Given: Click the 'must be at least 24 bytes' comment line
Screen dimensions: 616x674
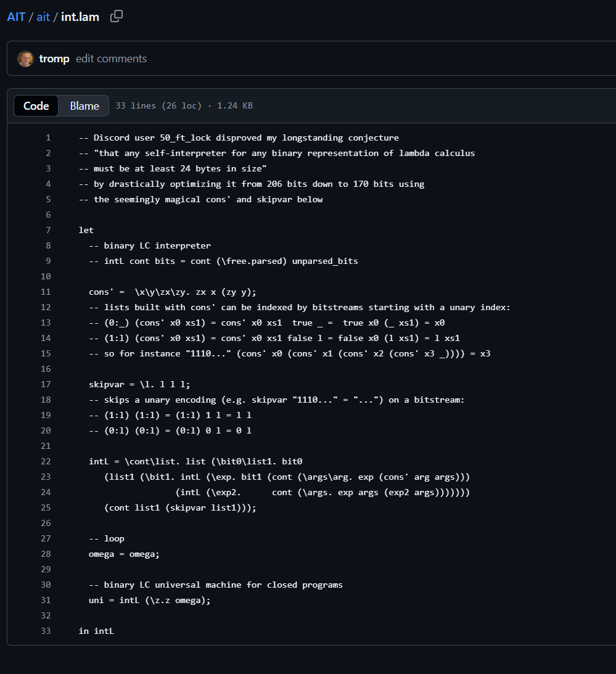Looking at the screenshot, I should [173, 168].
